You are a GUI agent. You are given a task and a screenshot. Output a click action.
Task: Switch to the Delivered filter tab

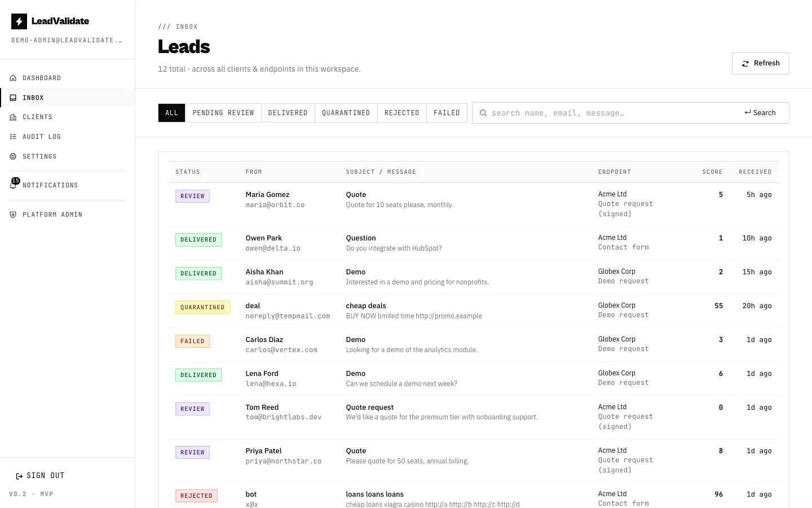coord(288,113)
